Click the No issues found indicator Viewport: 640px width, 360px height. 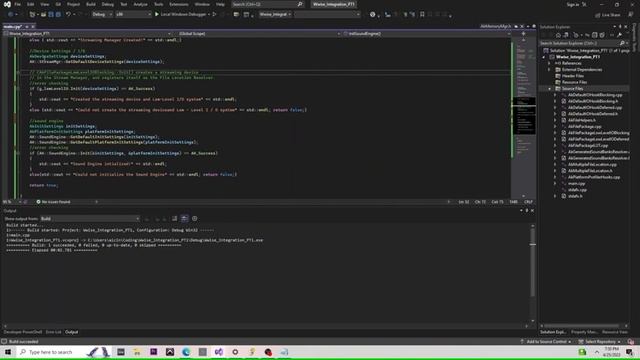53,202
